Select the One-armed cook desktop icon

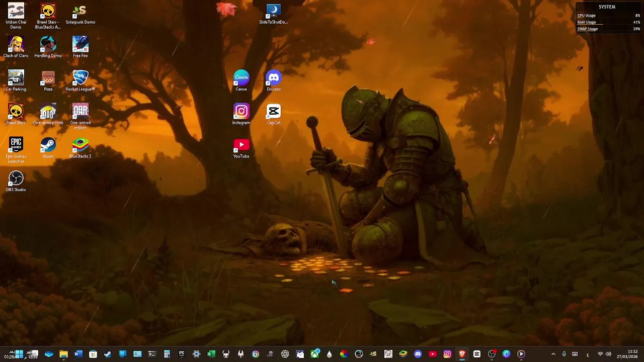coord(48,114)
